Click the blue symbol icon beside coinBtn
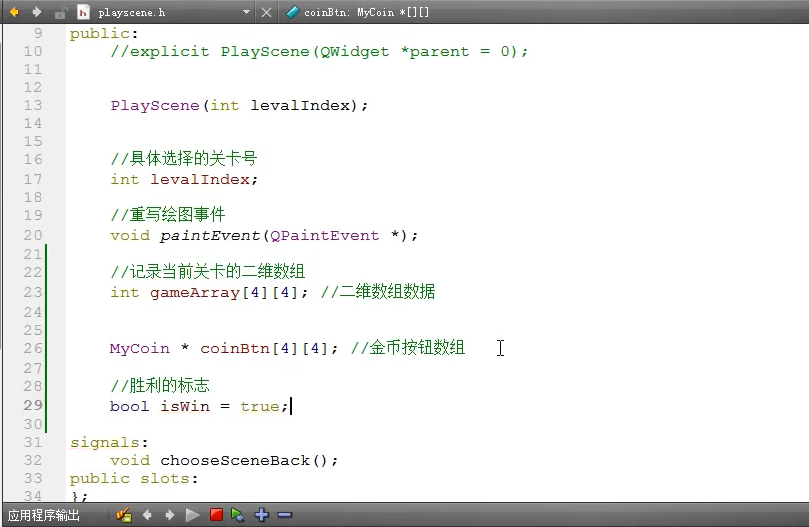The image size is (809, 527). click(x=293, y=12)
